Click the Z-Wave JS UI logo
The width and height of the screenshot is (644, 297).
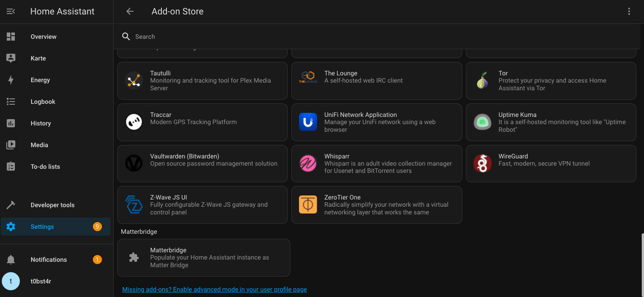(134, 204)
